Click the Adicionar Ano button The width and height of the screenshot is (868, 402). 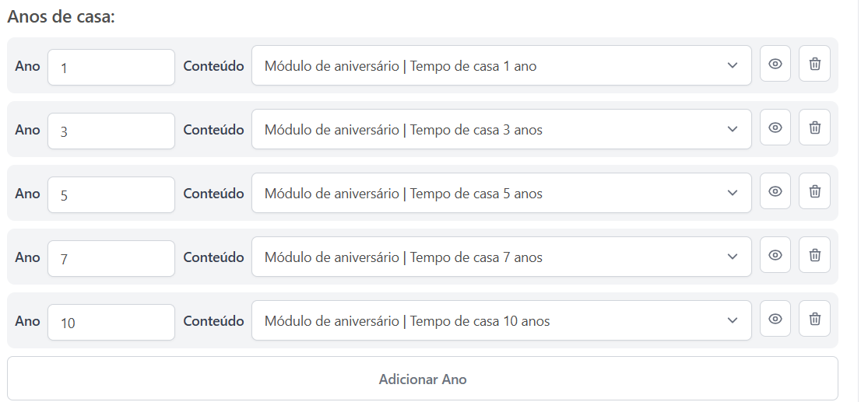(x=422, y=379)
